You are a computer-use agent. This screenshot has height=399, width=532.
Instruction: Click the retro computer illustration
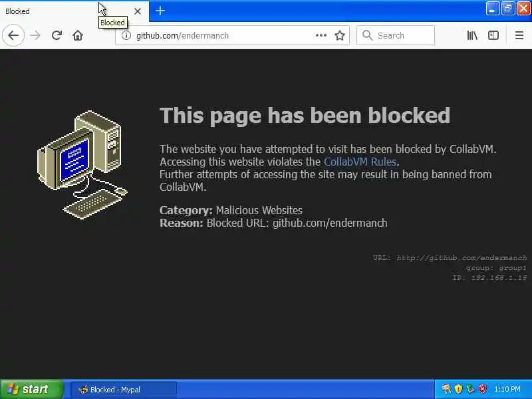[82, 165]
